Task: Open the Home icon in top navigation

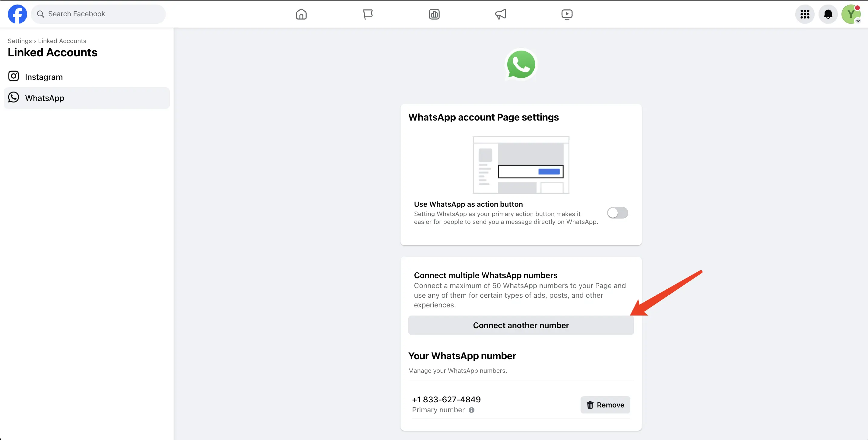Action: 301,14
